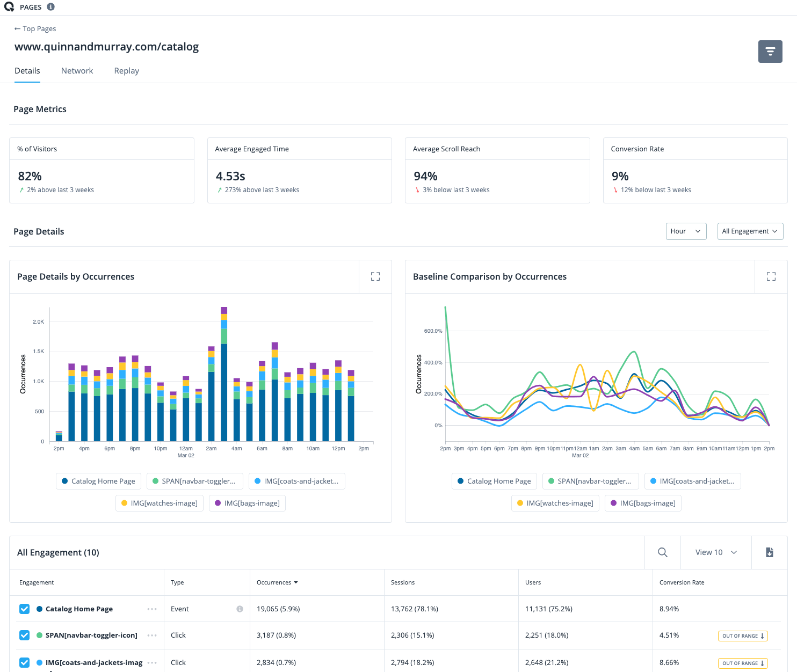Open the Hour interval dropdown
Screen dimensions: 797x672
[686, 231]
